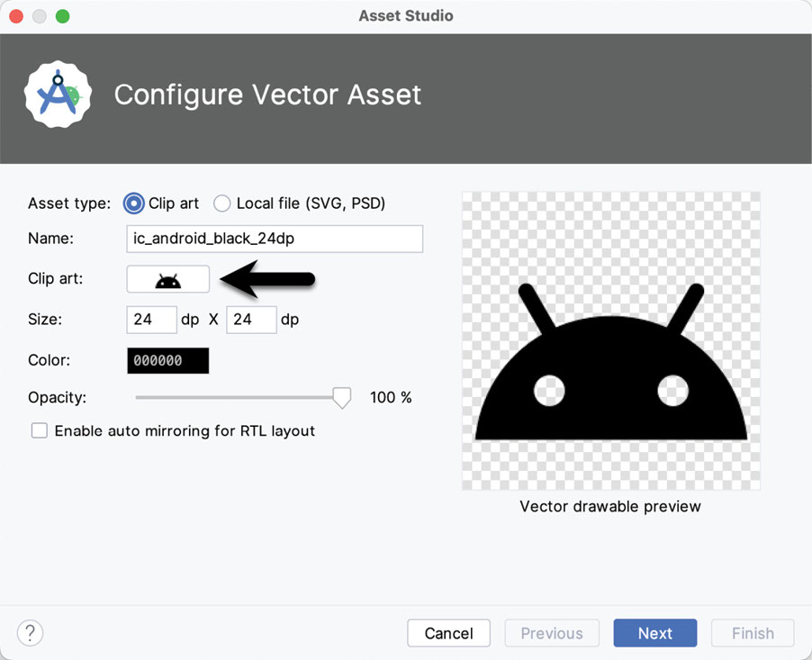The height and width of the screenshot is (660, 812).
Task: Click the Asset type label
Action: coord(69,203)
